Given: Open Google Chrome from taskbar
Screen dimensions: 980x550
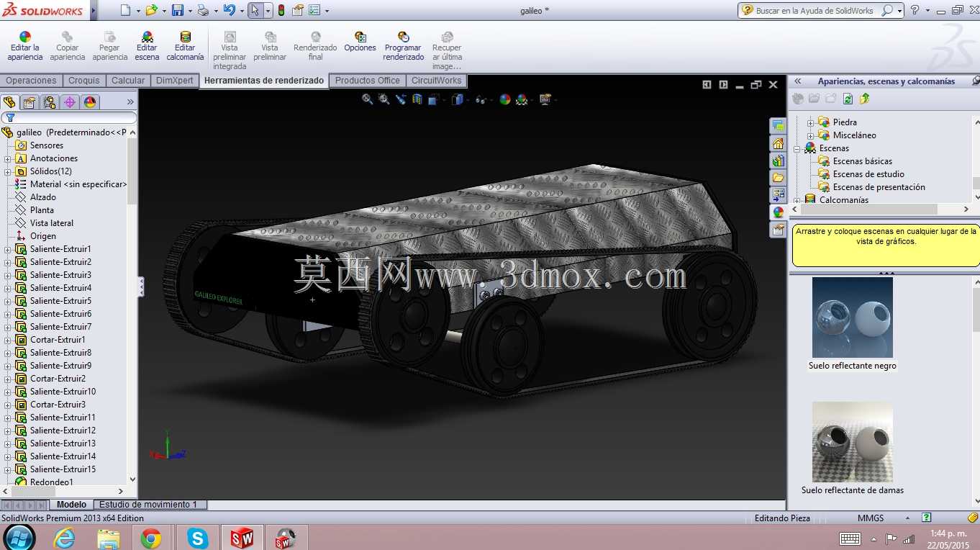Looking at the screenshot, I should coord(151,538).
